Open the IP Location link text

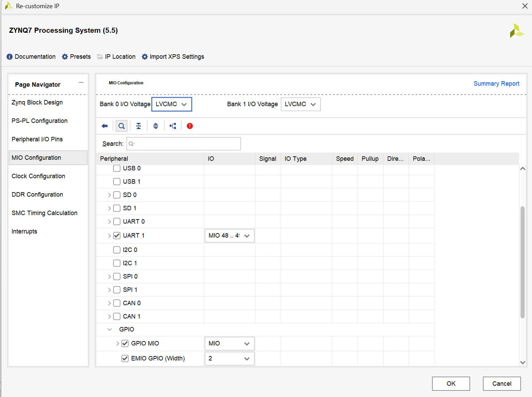tap(120, 57)
